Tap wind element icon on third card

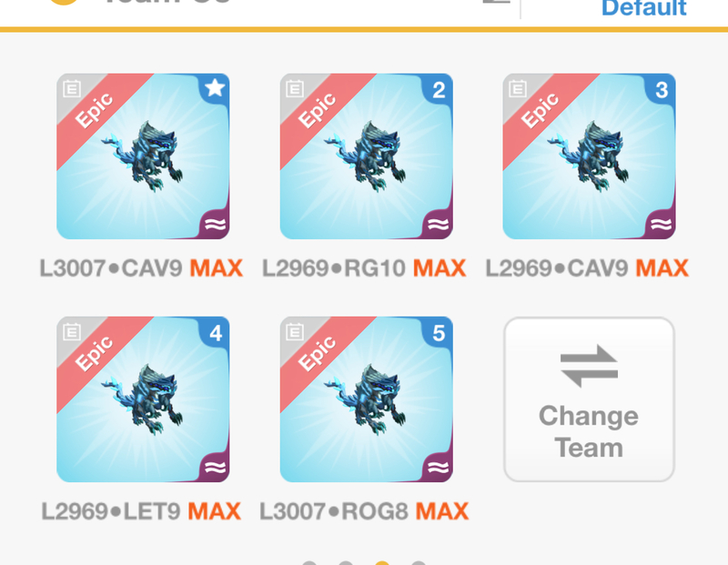(661, 224)
